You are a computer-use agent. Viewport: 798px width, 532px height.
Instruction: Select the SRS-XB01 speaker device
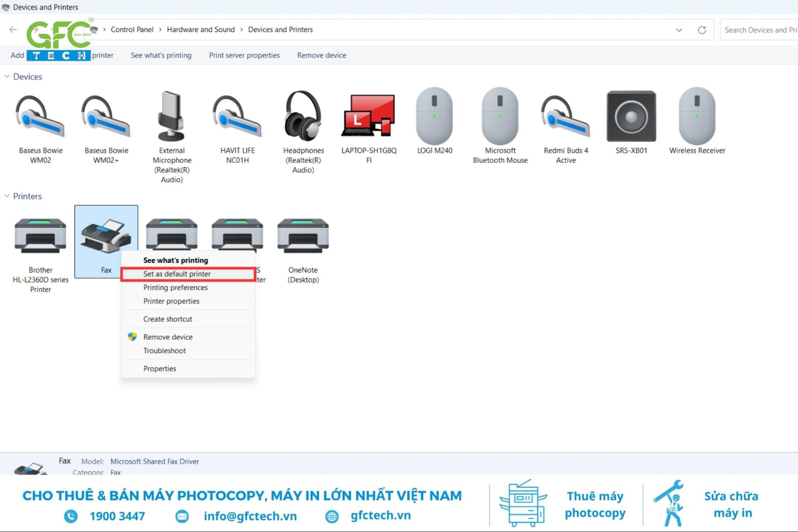tap(631, 122)
